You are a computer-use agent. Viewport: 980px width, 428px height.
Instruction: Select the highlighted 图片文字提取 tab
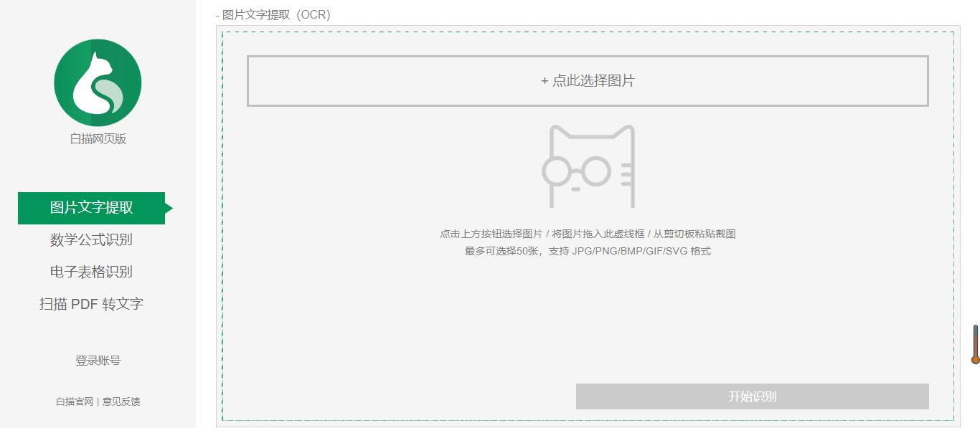pos(91,208)
